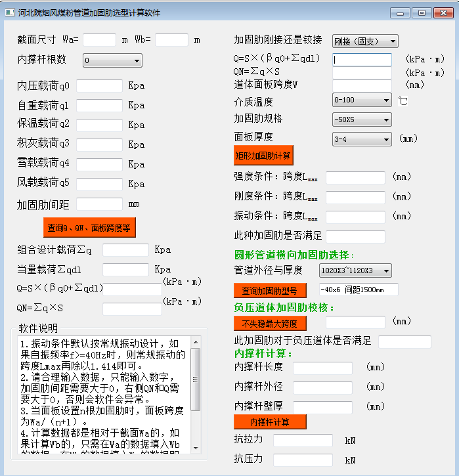The image size is (459, 476).
Task: Click the 内压载荷q0 input field
Action: (100, 86)
